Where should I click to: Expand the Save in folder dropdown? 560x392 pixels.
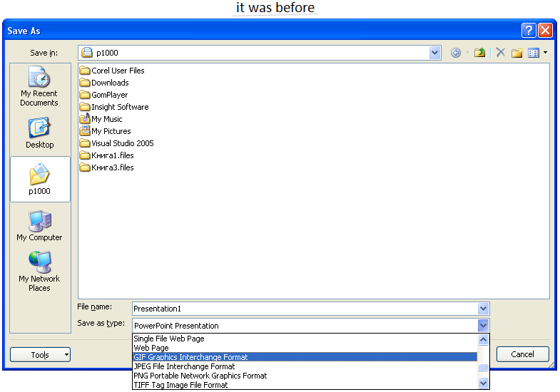point(435,53)
